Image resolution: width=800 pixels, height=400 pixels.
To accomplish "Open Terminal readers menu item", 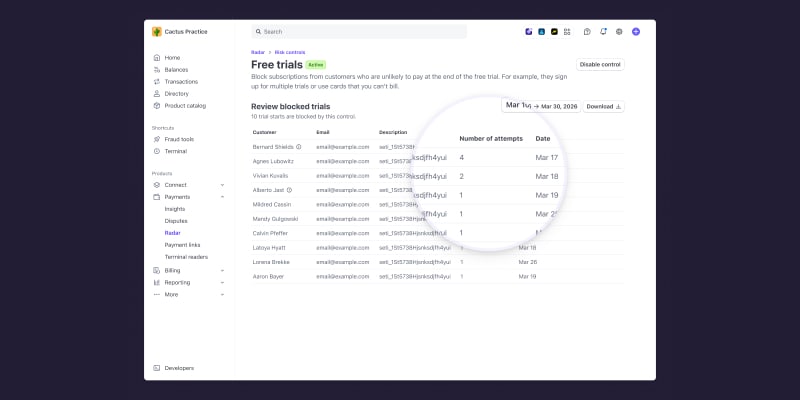I will (x=186, y=257).
